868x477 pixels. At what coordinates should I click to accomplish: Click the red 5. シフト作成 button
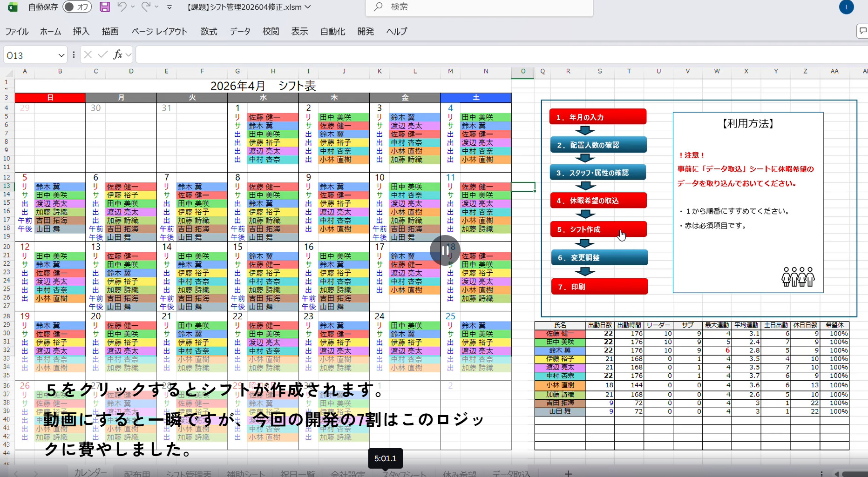click(x=598, y=229)
